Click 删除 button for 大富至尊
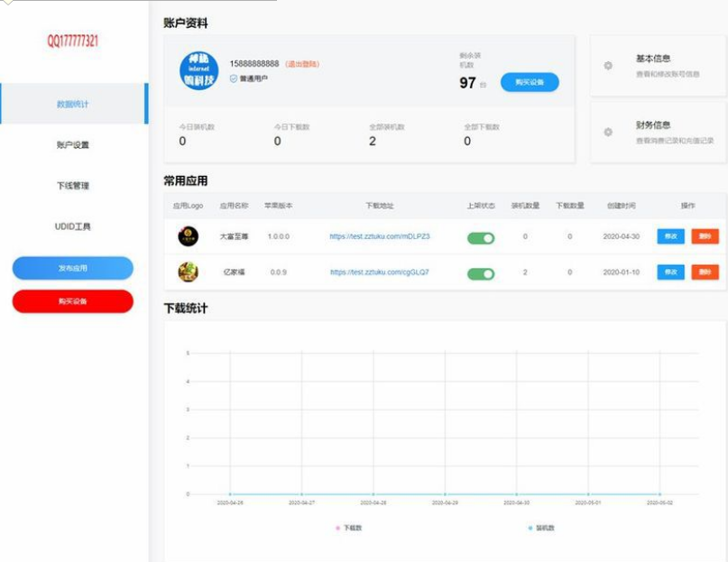 pyautogui.click(x=705, y=236)
